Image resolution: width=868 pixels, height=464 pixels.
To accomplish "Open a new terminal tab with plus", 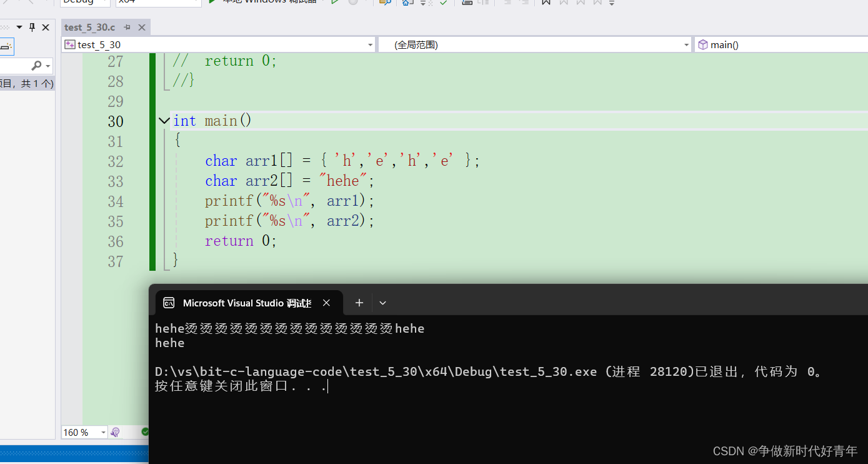I will (359, 303).
